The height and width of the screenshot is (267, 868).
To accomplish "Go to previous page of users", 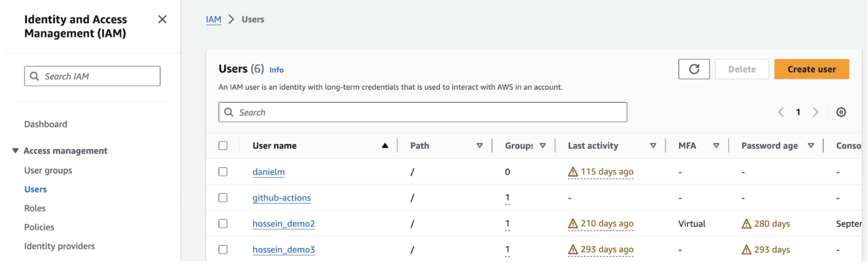I will pyautogui.click(x=780, y=112).
